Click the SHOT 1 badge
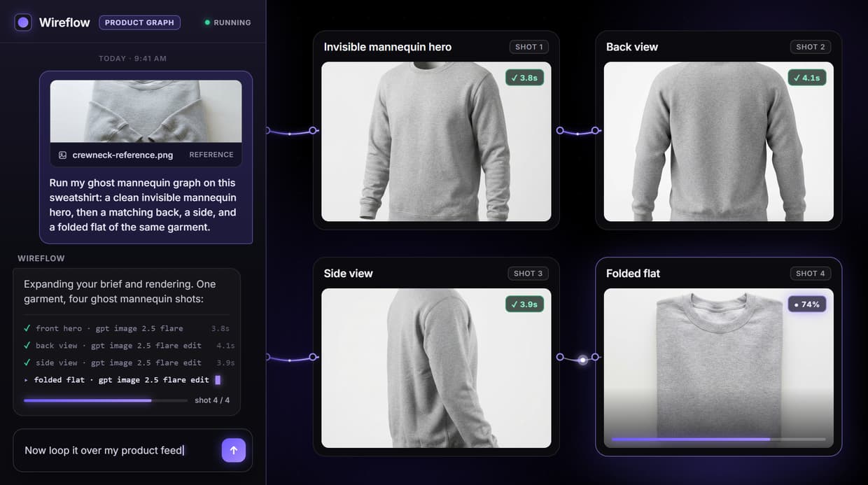This screenshot has width=868, height=485. pyautogui.click(x=529, y=47)
